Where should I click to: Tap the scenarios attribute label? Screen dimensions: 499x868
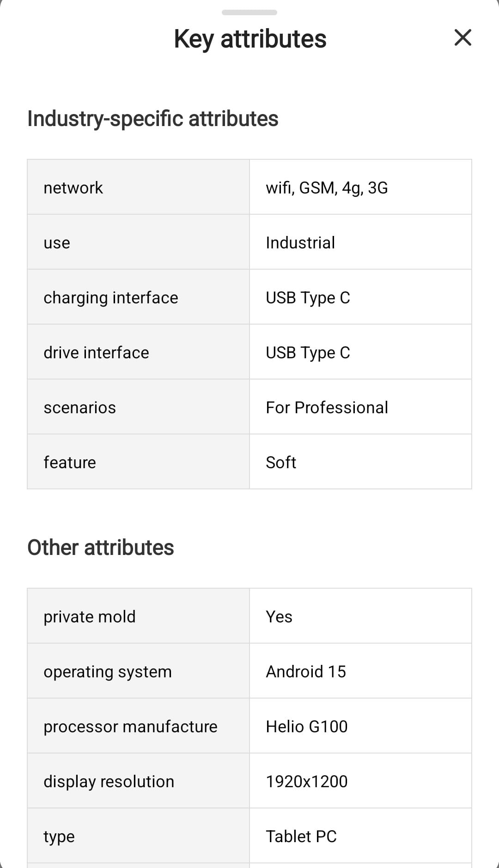point(79,408)
